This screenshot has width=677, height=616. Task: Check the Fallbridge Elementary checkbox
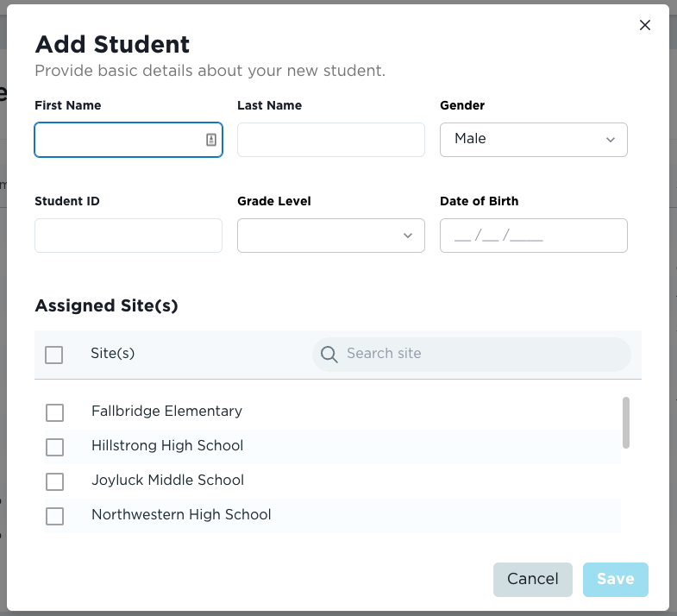pos(54,412)
